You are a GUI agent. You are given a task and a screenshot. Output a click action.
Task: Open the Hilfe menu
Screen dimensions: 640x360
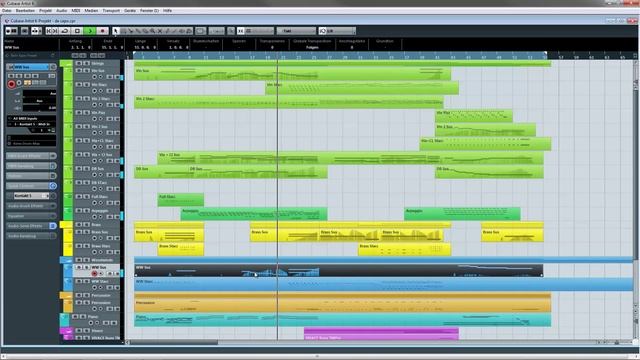(167, 11)
